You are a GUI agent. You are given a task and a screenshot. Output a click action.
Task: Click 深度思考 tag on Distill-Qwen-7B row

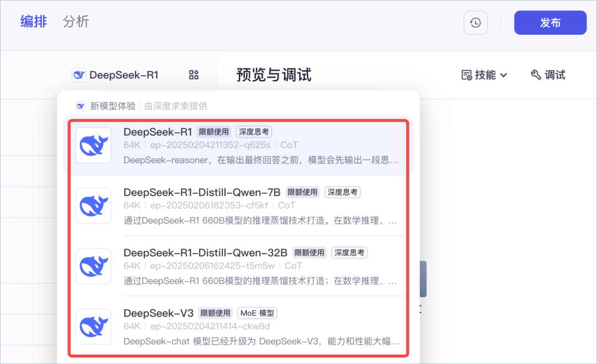[x=342, y=192]
